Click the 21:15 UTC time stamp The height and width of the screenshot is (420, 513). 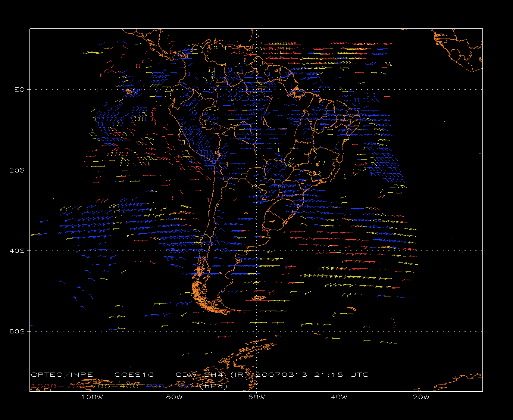pyautogui.click(x=341, y=374)
